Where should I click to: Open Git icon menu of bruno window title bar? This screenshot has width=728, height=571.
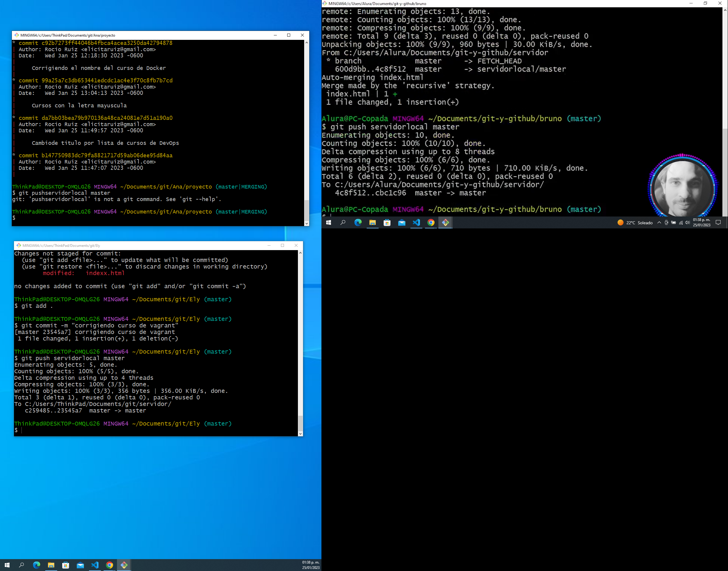click(x=324, y=3)
